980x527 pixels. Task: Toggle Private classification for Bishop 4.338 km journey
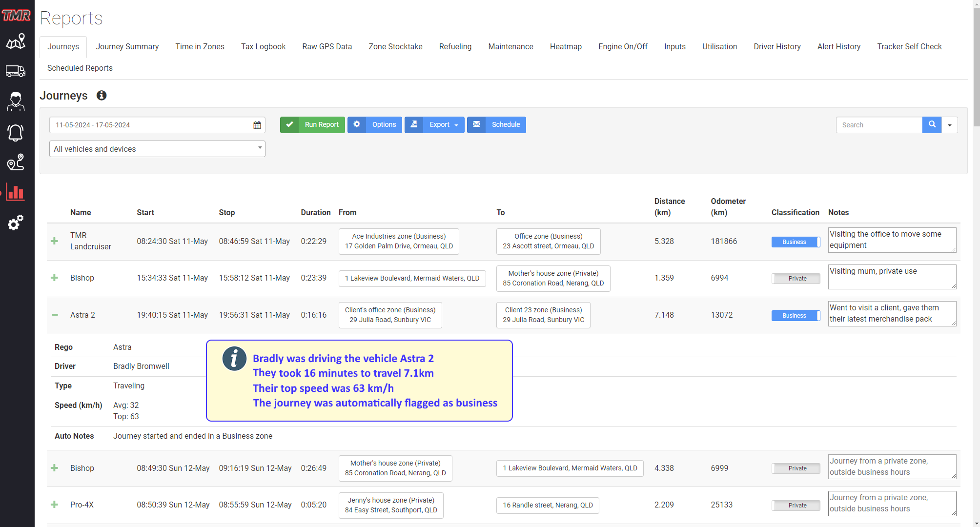coord(796,468)
